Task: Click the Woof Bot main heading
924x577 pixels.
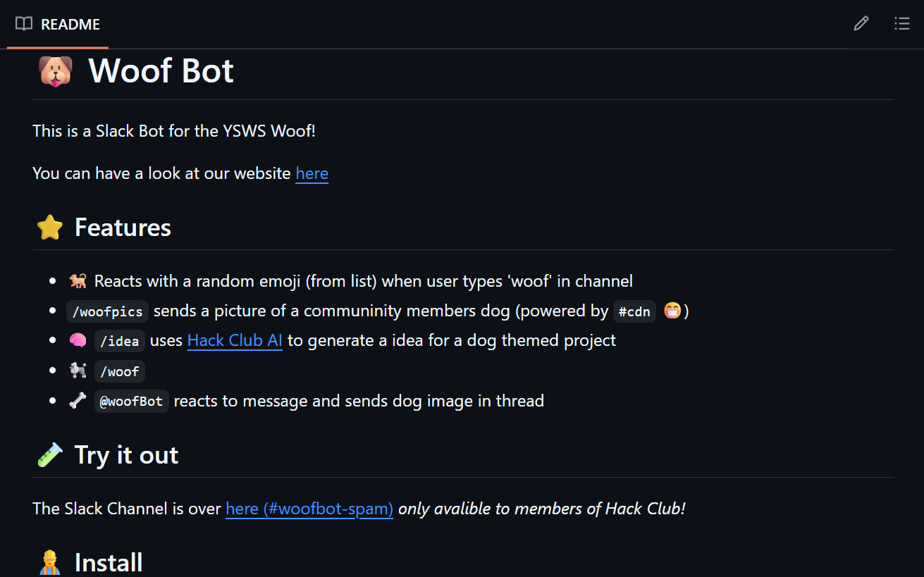Action: (161, 71)
